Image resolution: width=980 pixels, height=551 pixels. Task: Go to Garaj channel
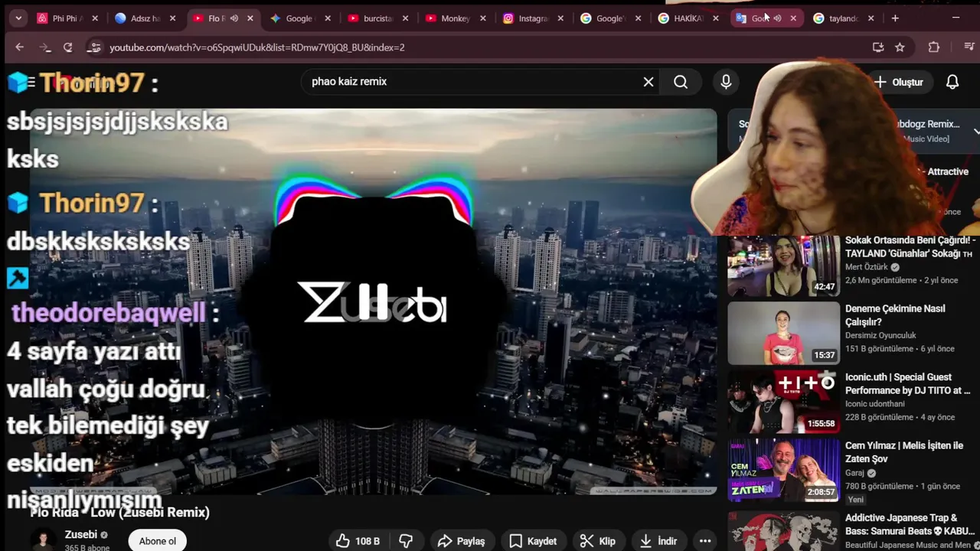click(855, 473)
